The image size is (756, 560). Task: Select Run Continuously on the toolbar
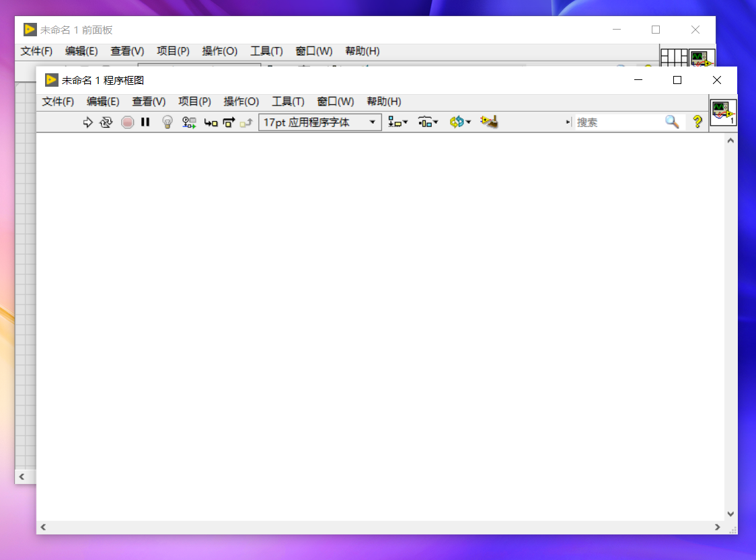106,122
